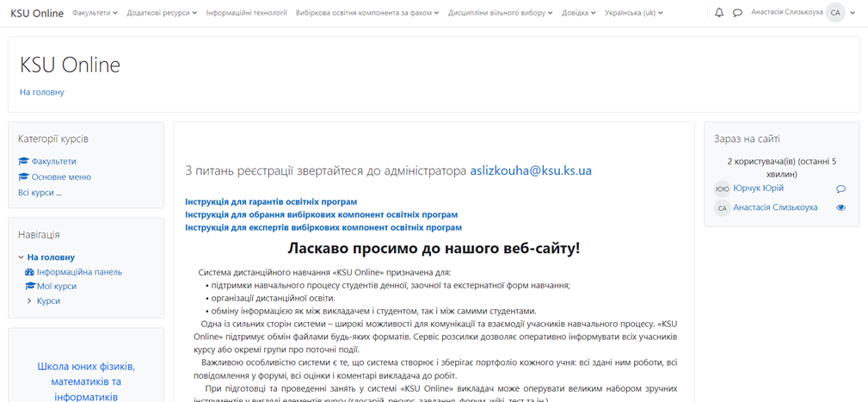
Task: Open Юрчук Юрій profile link
Action: click(759, 189)
